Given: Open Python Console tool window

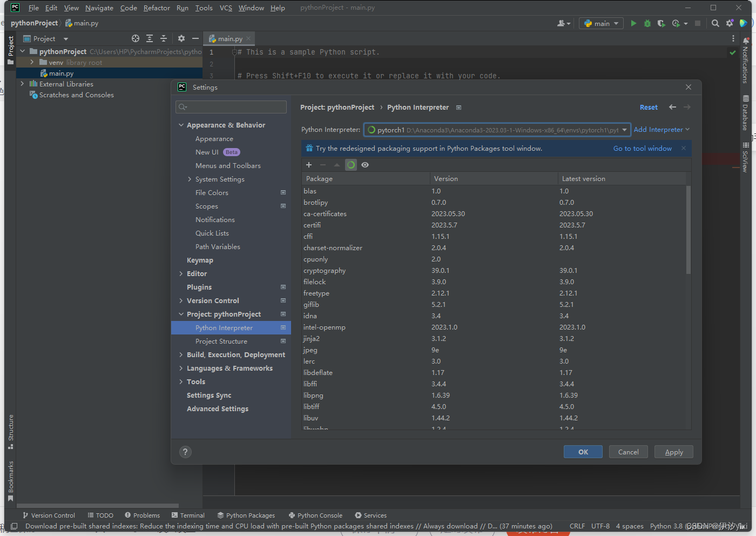Looking at the screenshot, I should (316, 515).
